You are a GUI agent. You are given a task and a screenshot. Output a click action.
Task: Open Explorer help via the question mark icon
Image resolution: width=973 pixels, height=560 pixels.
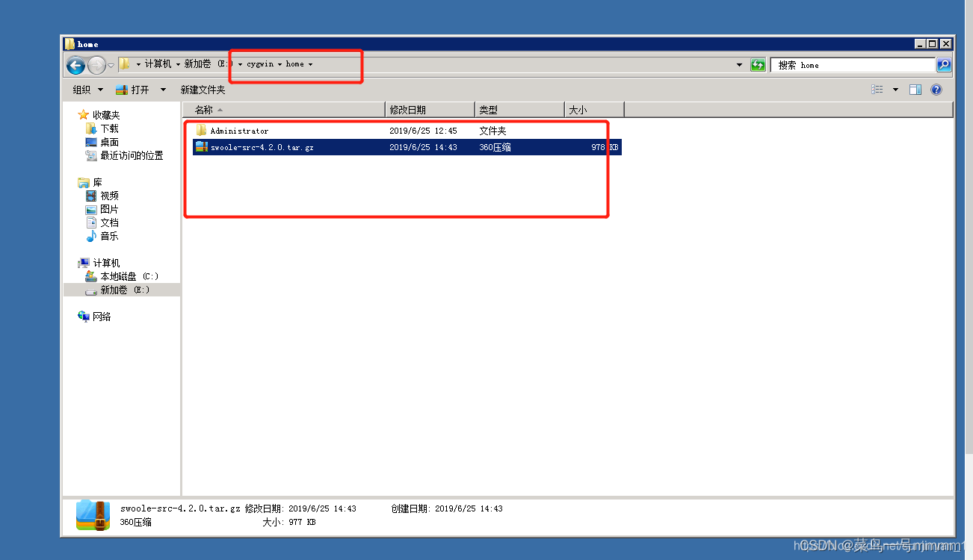[x=936, y=90]
